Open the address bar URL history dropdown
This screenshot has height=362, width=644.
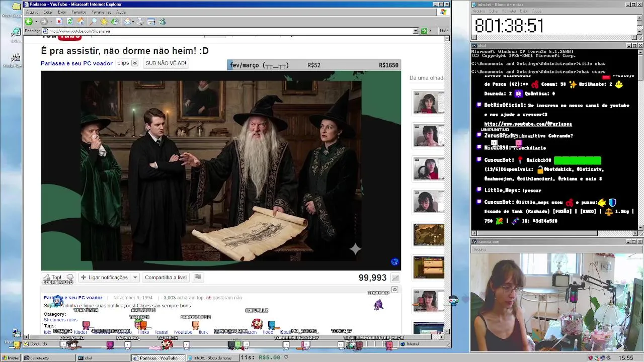(x=416, y=31)
